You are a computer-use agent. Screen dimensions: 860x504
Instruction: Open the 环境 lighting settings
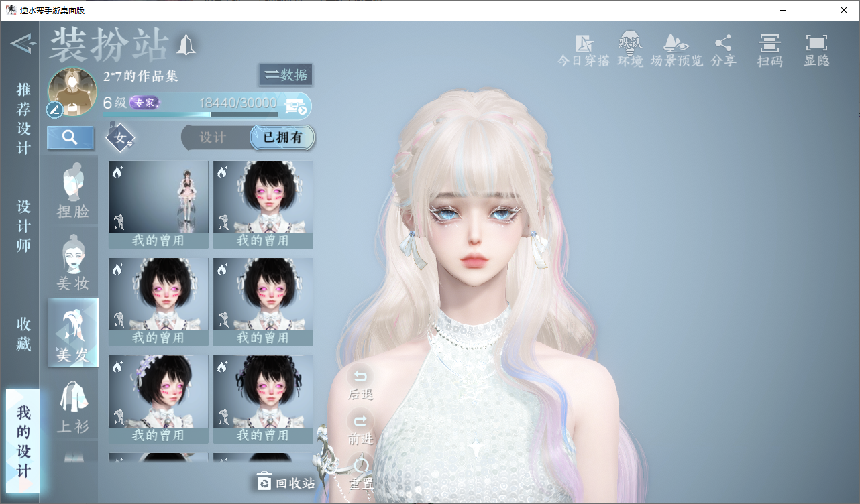(630, 50)
